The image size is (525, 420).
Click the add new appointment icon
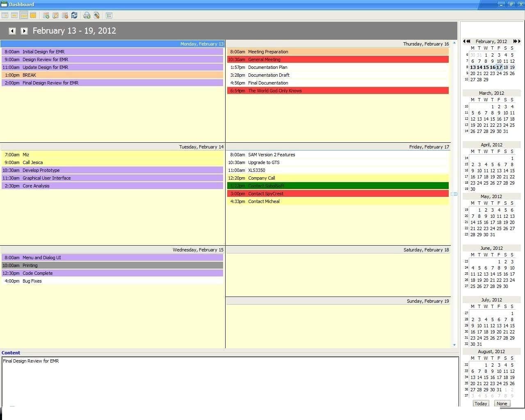tap(46, 15)
